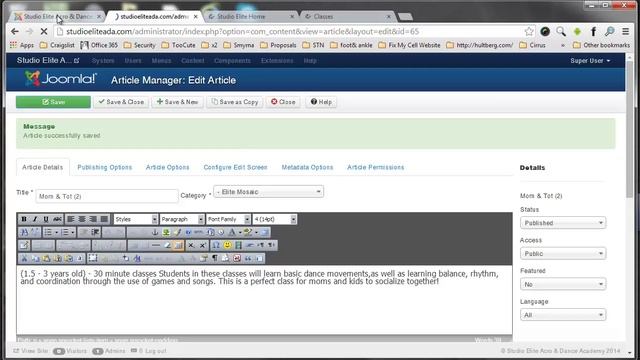Align text right in the editor
This screenshot has width=640, height=360.
93,219
